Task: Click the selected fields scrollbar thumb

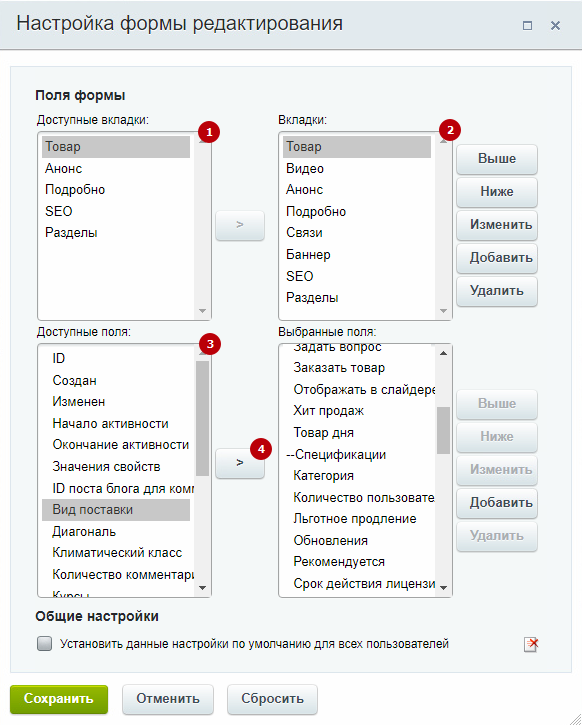Action: click(x=443, y=430)
